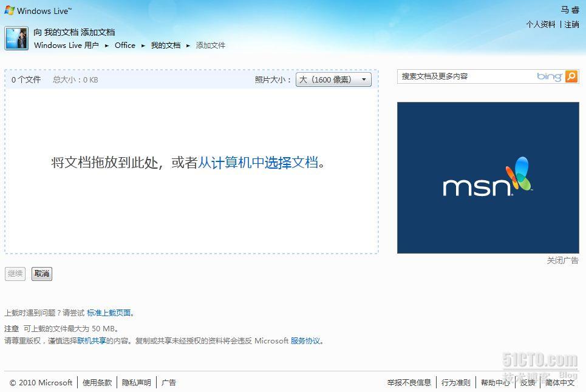Open 反馈 footer link

coord(527,383)
